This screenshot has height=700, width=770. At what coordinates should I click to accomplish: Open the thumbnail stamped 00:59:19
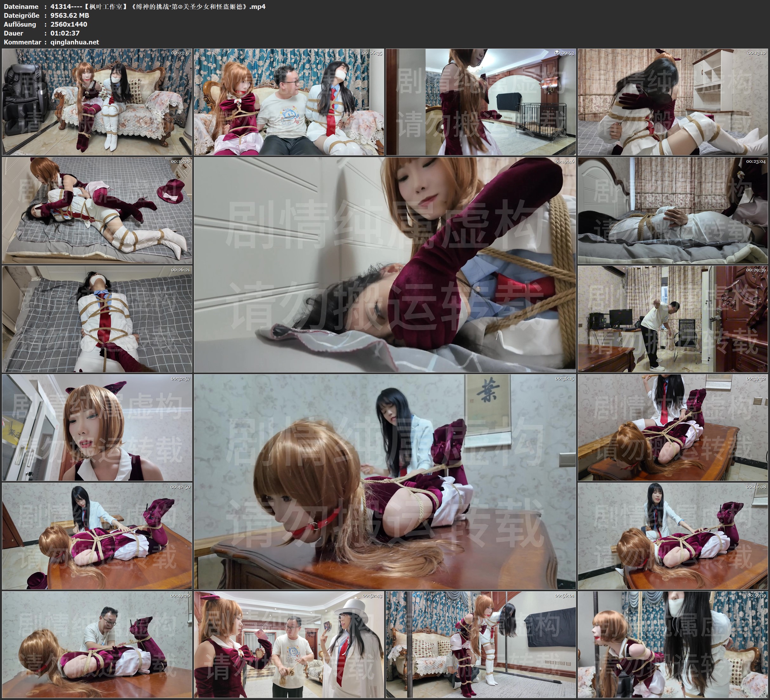(x=673, y=644)
